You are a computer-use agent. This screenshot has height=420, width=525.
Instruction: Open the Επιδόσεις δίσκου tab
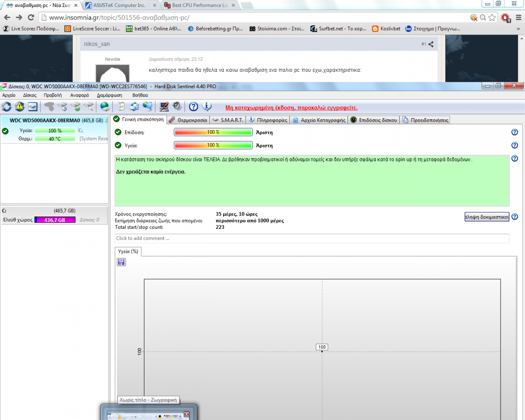374,120
